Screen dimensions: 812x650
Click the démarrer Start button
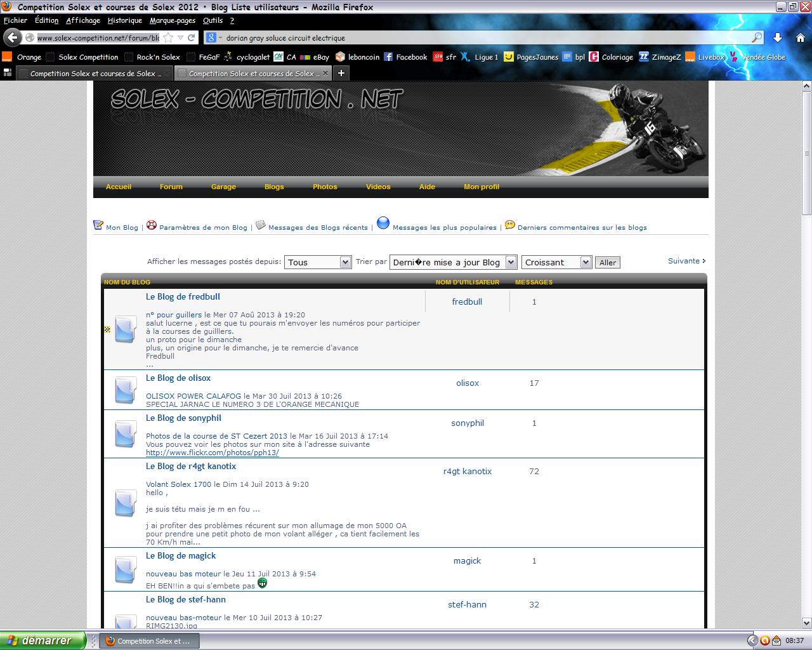(43, 640)
